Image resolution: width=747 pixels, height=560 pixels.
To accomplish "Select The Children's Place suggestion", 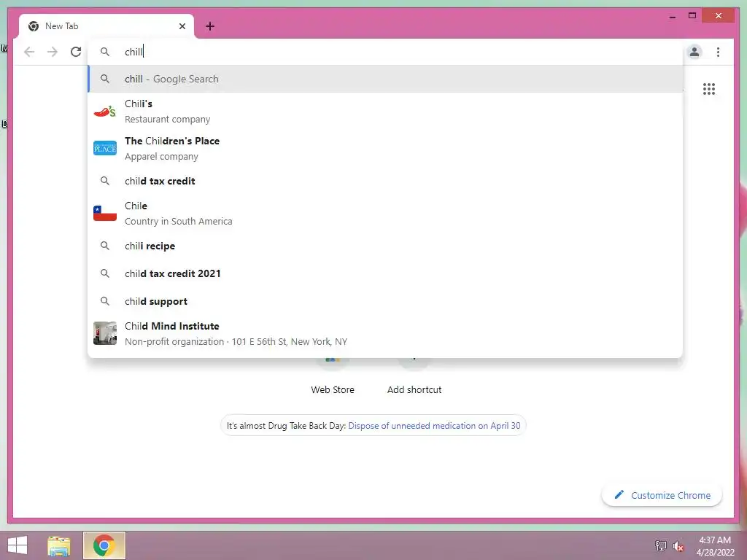I will click(385, 149).
